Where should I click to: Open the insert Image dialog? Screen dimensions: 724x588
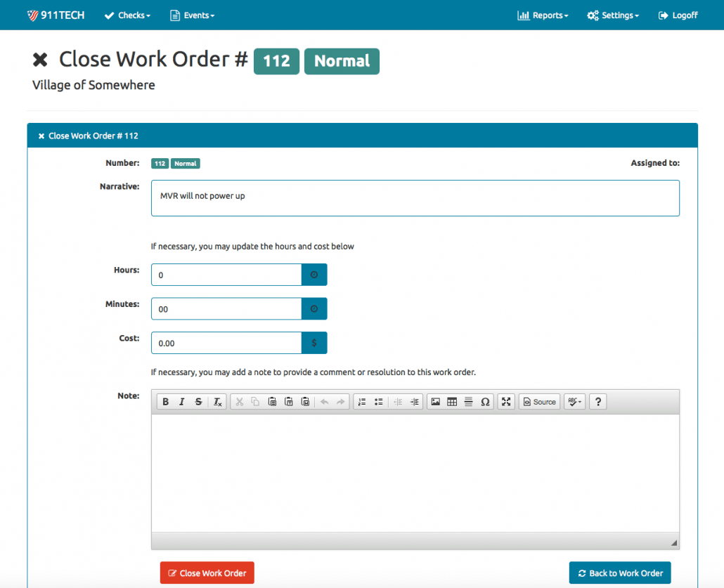tap(435, 401)
